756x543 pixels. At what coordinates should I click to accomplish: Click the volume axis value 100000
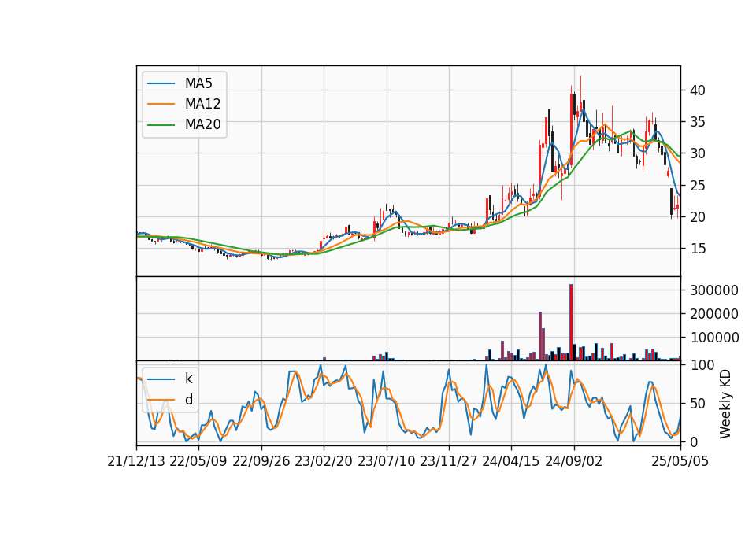(714, 338)
